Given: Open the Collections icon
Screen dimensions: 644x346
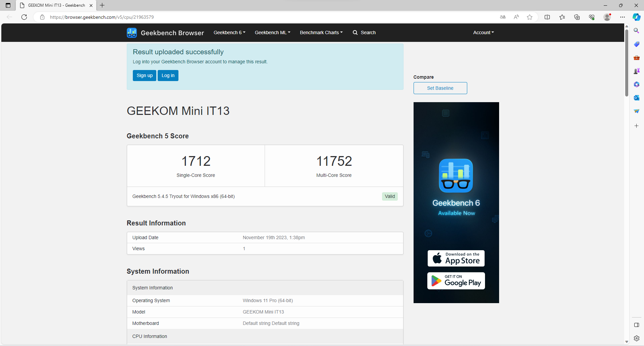Looking at the screenshot, I should pyautogui.click(x=577, y=17).
